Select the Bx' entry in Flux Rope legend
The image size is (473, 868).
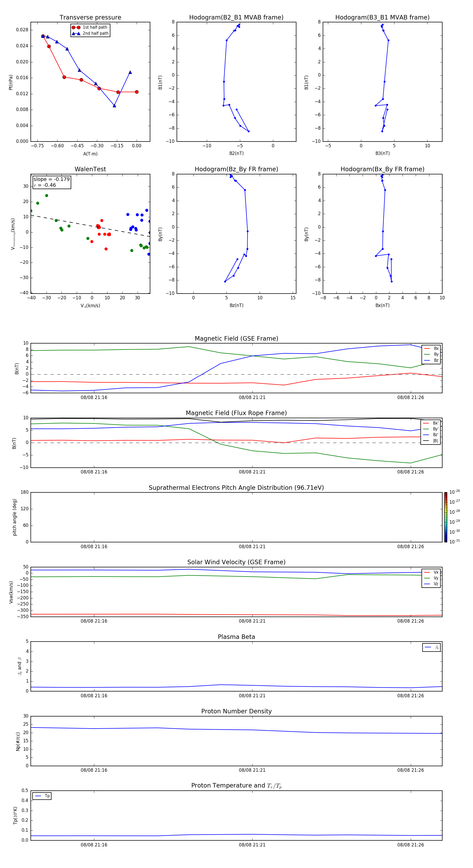point(431,423)
